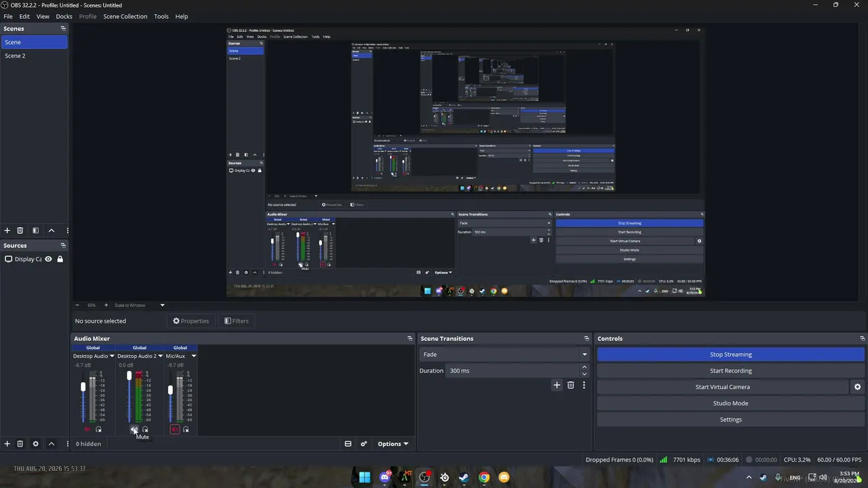The image size is (868, 488).
Task: Float the Scenes dock panel
Action: 63,28
